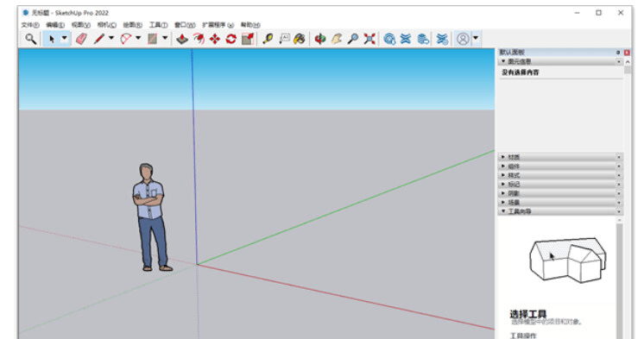This screenshot has width=644, height=339.
Task: Click the house illustration in 工具向导
Action: (568, 261)
